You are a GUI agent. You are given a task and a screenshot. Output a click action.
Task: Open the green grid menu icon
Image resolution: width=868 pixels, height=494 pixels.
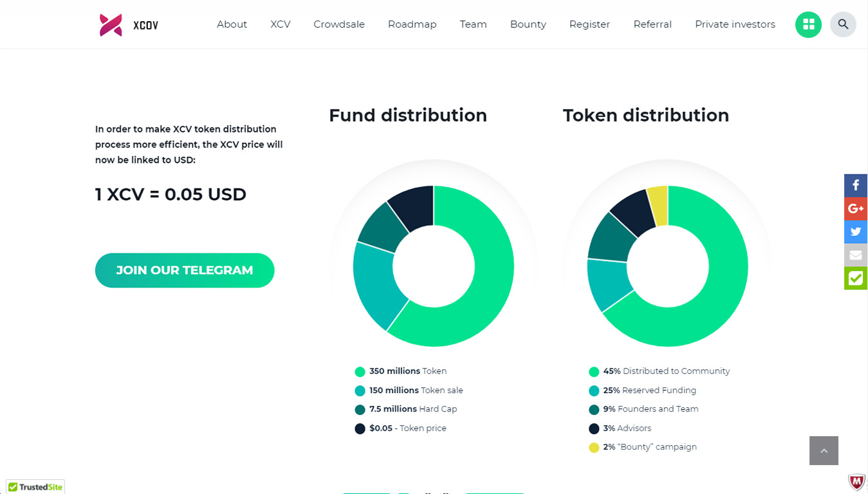tap(808, 24)
